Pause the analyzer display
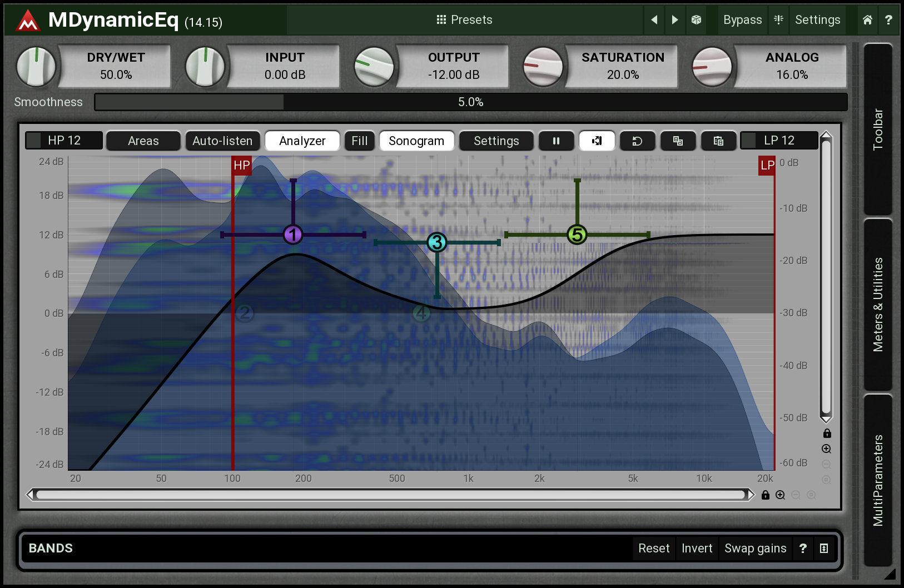The height and width of the screenshot is (588, 904). pos(556,141)
